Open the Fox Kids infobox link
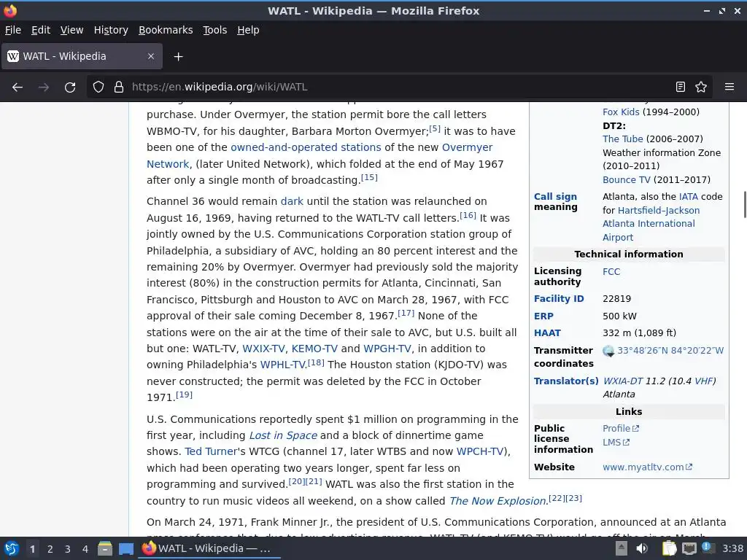The height and width of the screenshot is (560, 747). click(621, 112)
